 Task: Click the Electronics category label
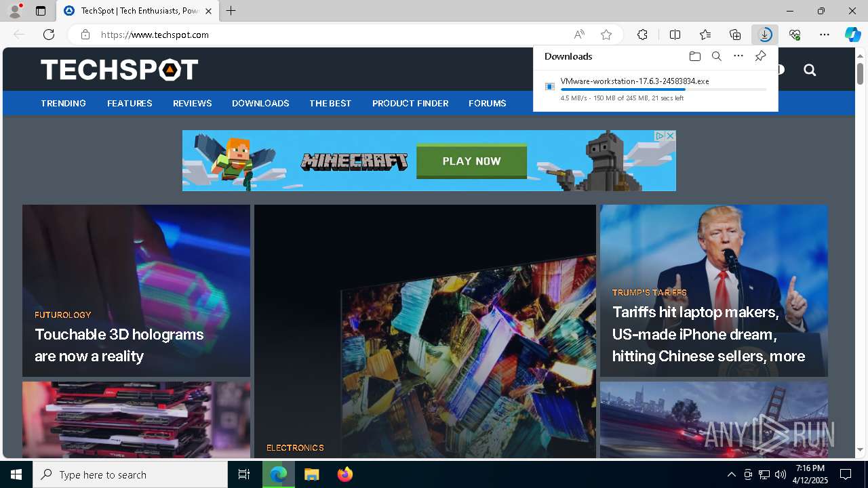pos(295,448)
